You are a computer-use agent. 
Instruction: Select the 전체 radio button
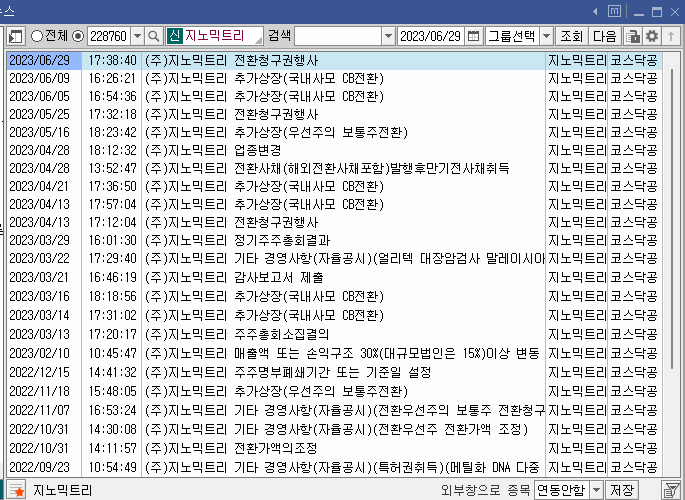click(x=37, y=36)
